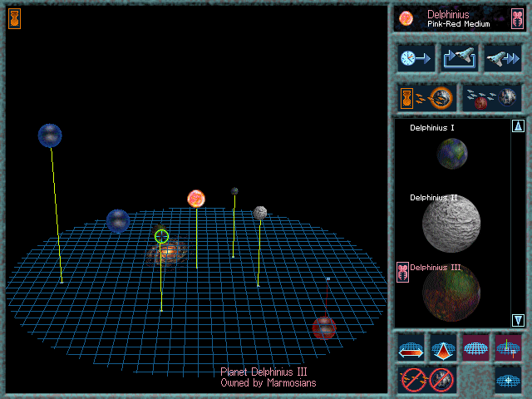The image size is (532, 399).
Task: Click the 'Delphinius I' label
Action: coord(432,128)
